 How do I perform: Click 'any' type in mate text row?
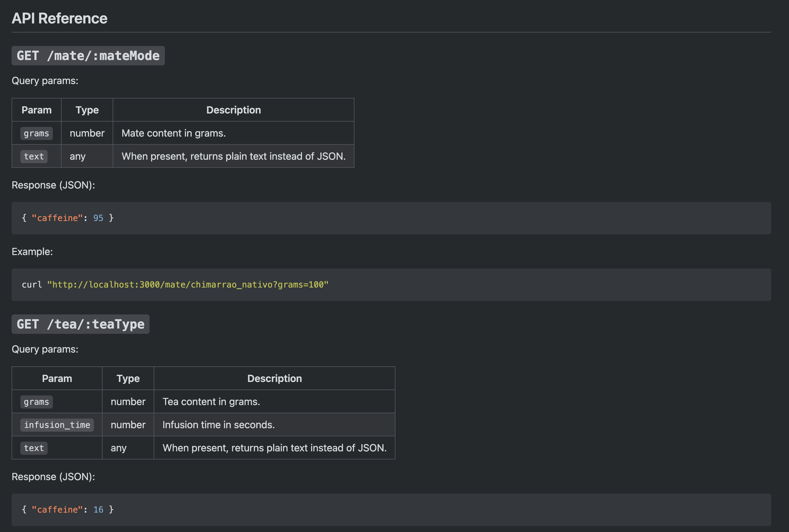point(78,156)
